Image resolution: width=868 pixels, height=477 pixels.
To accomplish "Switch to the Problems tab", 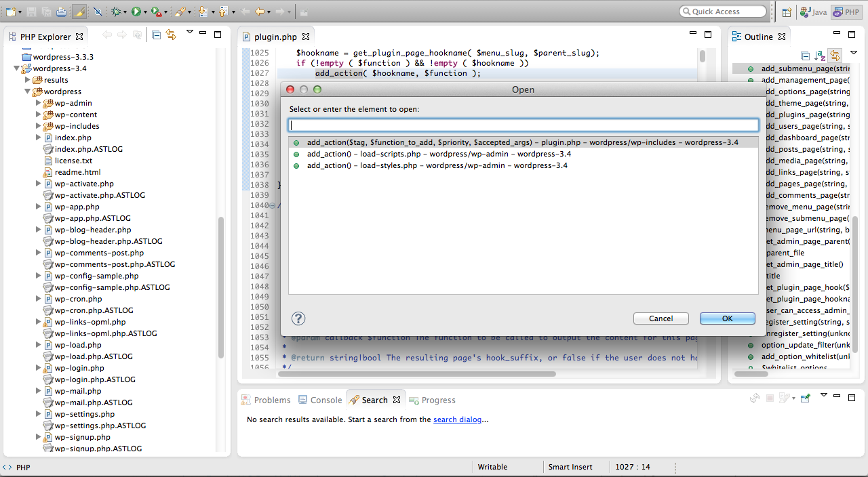I will (x=266, y=400).
